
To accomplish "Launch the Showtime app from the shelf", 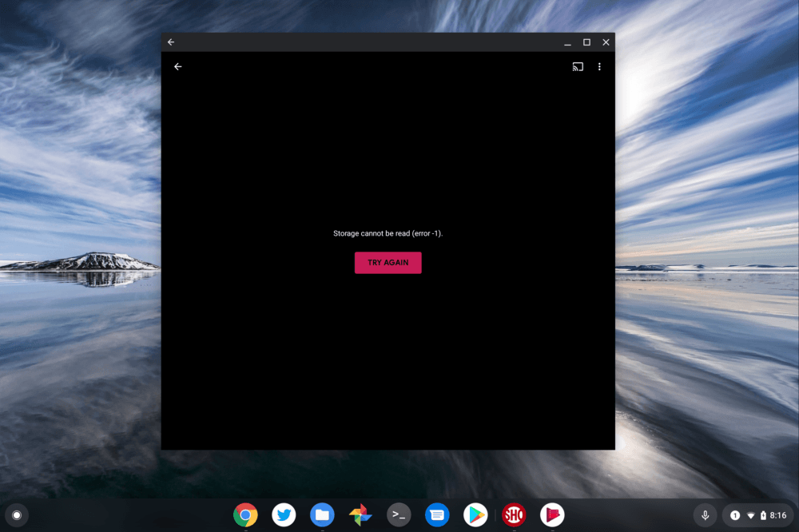I will (514, 515).
